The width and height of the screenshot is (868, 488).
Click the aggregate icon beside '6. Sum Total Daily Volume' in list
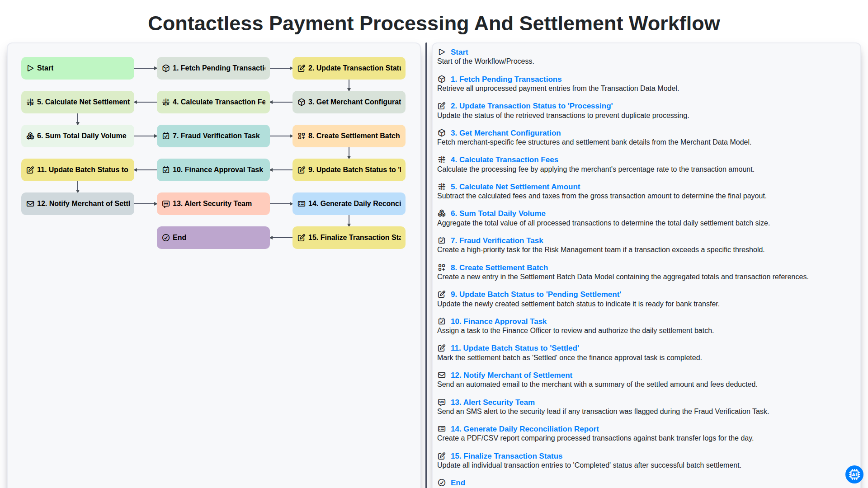[442, 213]
